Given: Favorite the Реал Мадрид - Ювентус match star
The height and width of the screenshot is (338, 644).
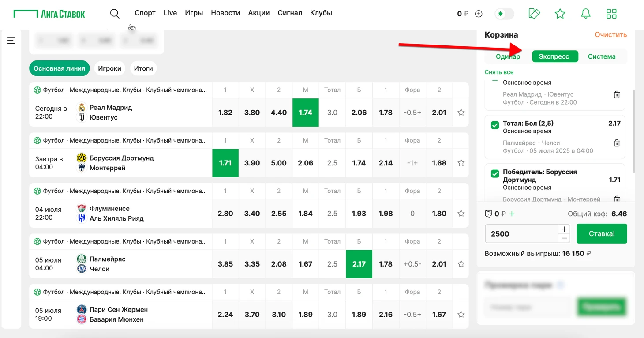Looking at the screenshot, I should click(x=461, y=113).
